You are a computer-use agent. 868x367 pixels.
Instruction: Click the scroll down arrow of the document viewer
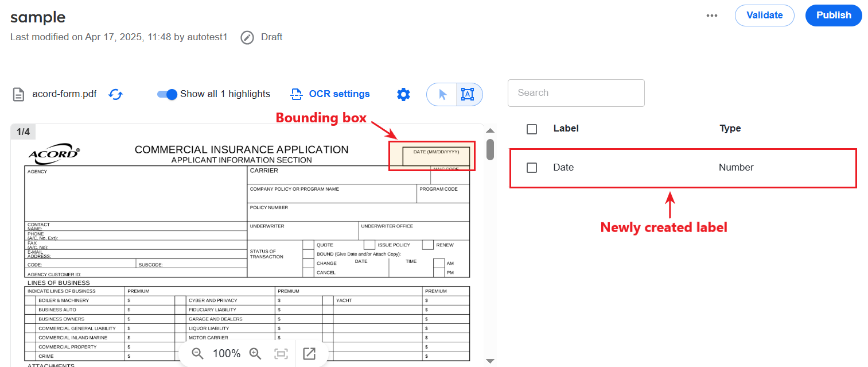(490, 361)
